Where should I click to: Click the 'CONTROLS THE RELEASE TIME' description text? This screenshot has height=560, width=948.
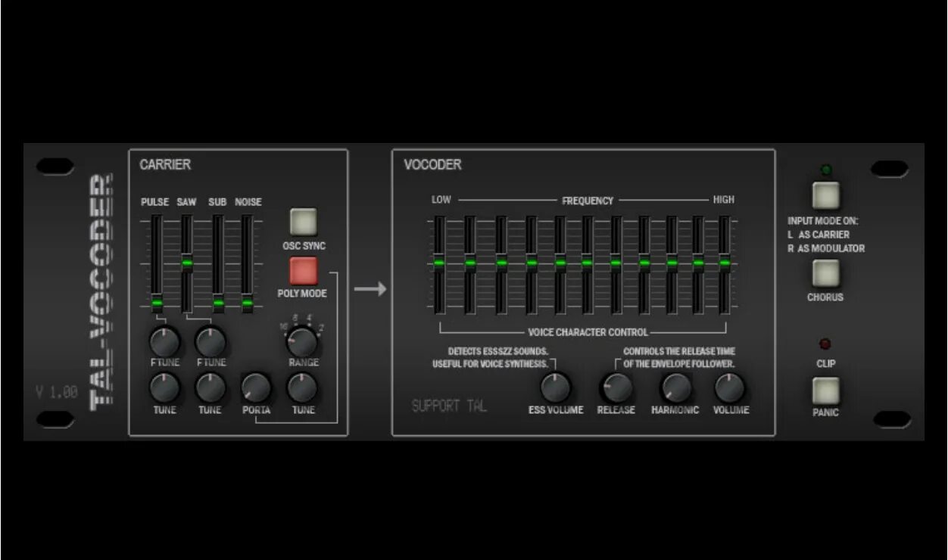pyautogui.click(x=679, y=352)
